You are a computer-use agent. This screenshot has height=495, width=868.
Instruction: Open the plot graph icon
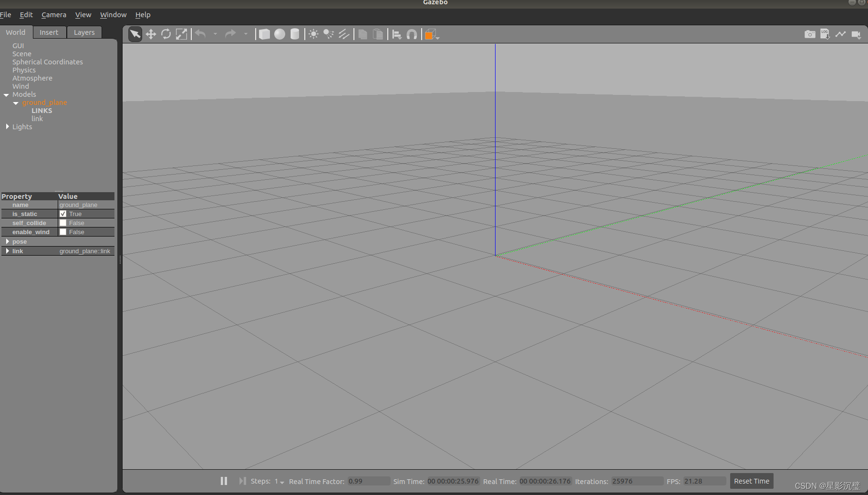pyautogui.click(x=840, y=34)
